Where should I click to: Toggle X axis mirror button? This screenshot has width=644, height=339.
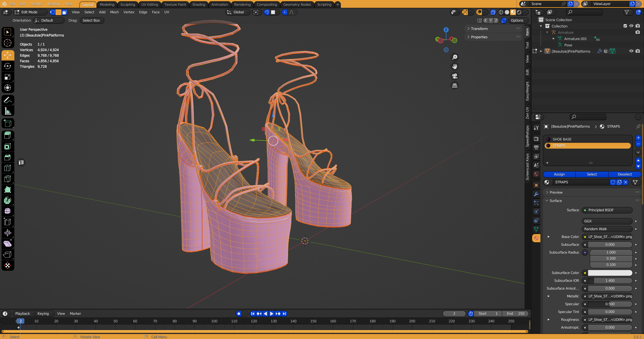click(485, 20)
